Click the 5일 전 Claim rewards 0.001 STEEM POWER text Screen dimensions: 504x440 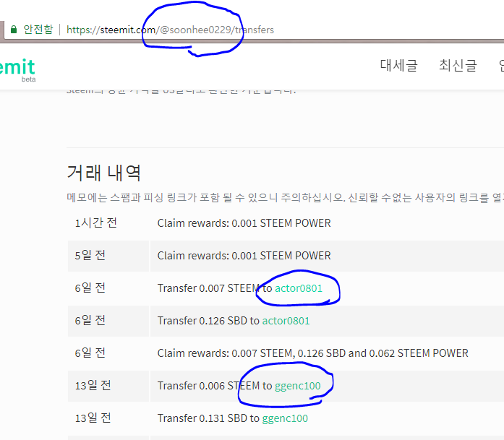[244, 256]
